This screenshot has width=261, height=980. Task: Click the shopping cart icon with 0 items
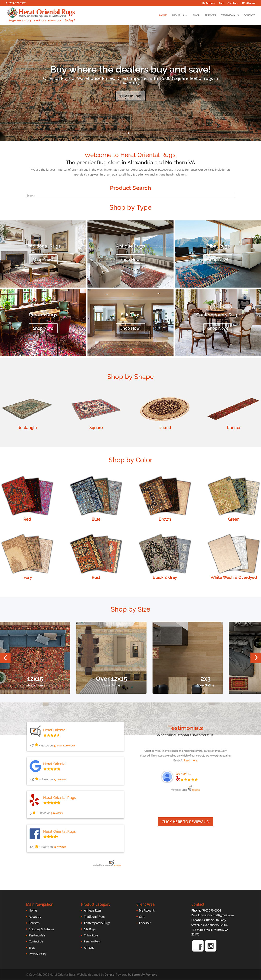coord(248,3)
